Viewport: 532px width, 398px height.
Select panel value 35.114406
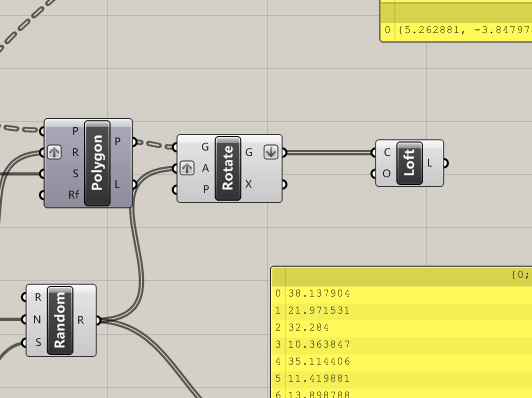tap(319, 361)
